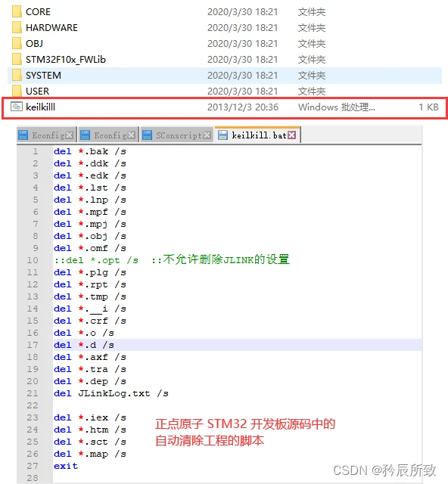Viewport: 448px width, 484px height.
Task: Place cursor on 'del *.lnp /s' line
Action: pyautogui.click(x=90, y=200)
